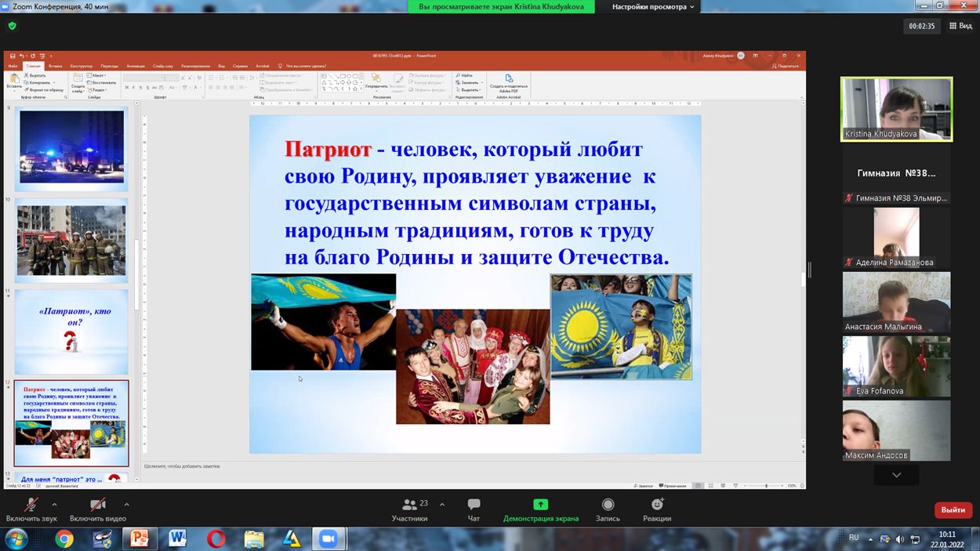Screen dimensions: 980x551
Task: Click the RU language indicator
Action: click(x=854, y=538)
